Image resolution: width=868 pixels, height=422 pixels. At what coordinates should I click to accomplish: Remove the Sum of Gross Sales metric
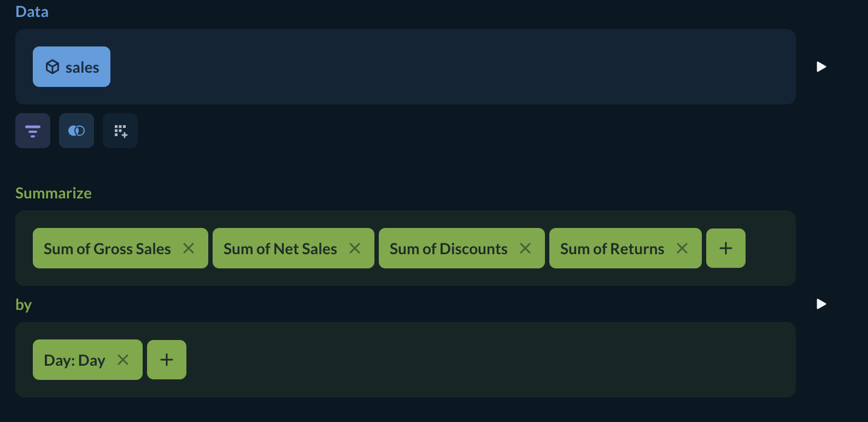[x=189, y=248]
